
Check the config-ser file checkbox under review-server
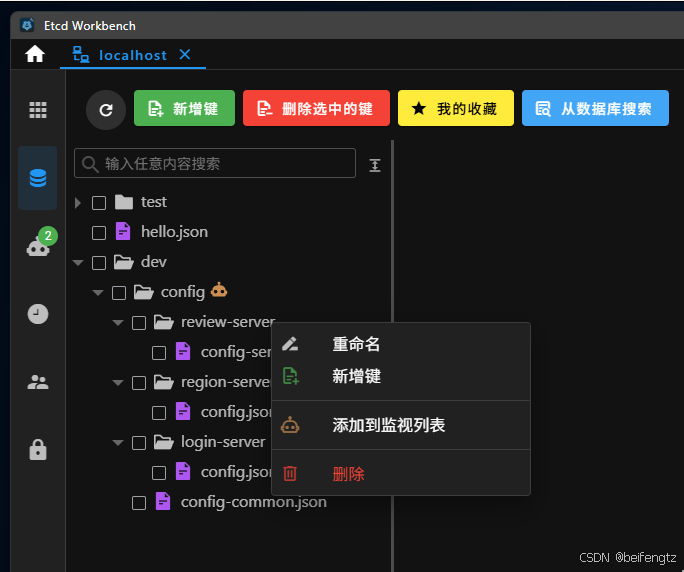159,353
